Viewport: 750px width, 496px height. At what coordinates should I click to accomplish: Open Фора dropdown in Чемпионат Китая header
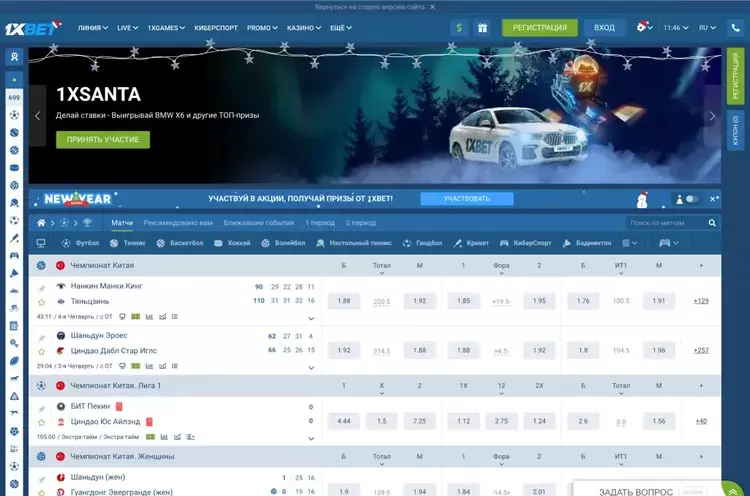501,268
